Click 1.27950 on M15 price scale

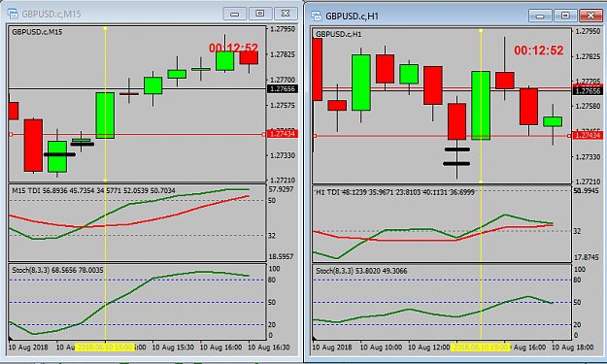283,29
